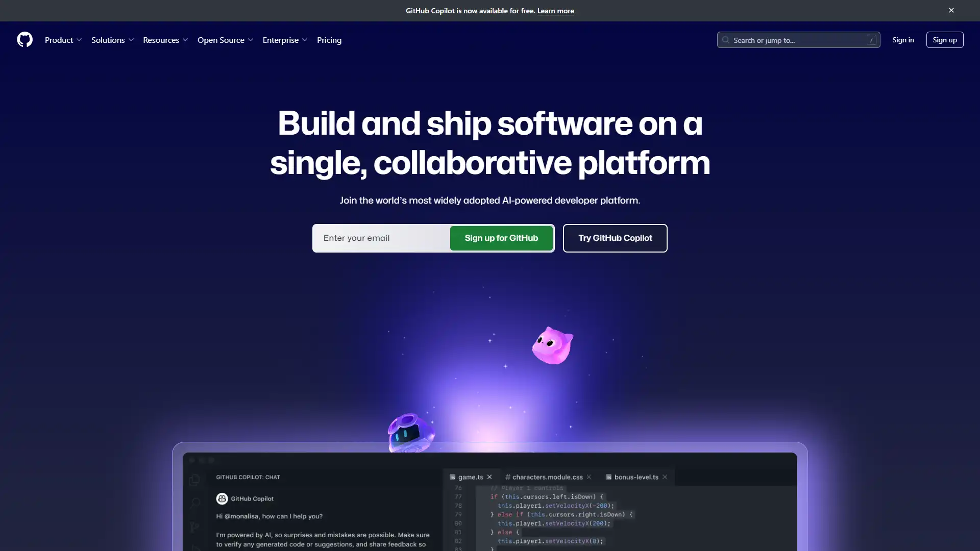This screenshot has width=980, height=551.
Task: Click the Resources navigation dropdown
Action: click(165, 40)
